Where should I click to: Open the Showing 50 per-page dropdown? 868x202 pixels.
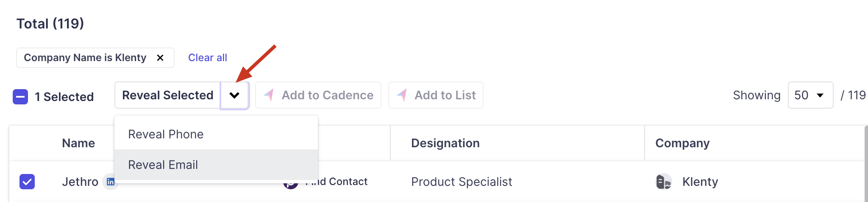coord(810,95)
